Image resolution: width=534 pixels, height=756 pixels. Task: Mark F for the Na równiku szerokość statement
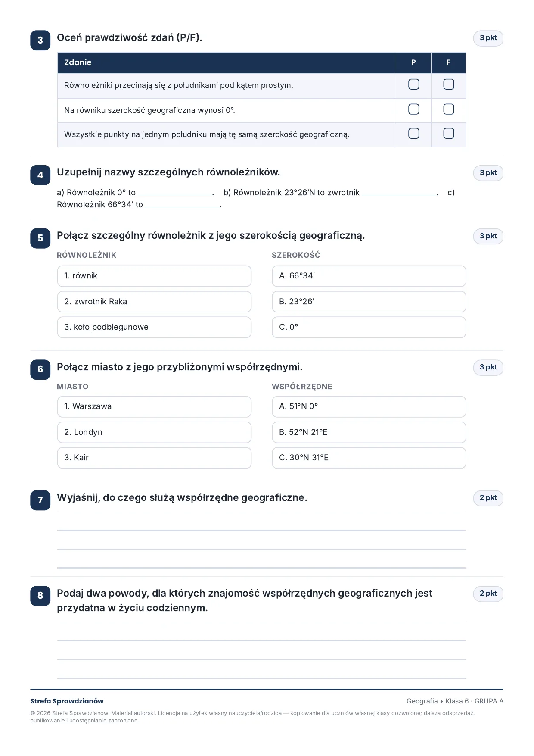pos(448,109)
